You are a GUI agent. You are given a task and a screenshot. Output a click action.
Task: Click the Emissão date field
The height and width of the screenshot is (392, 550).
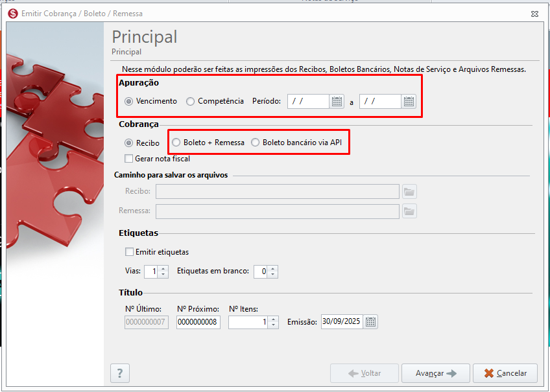pos(342,321)
